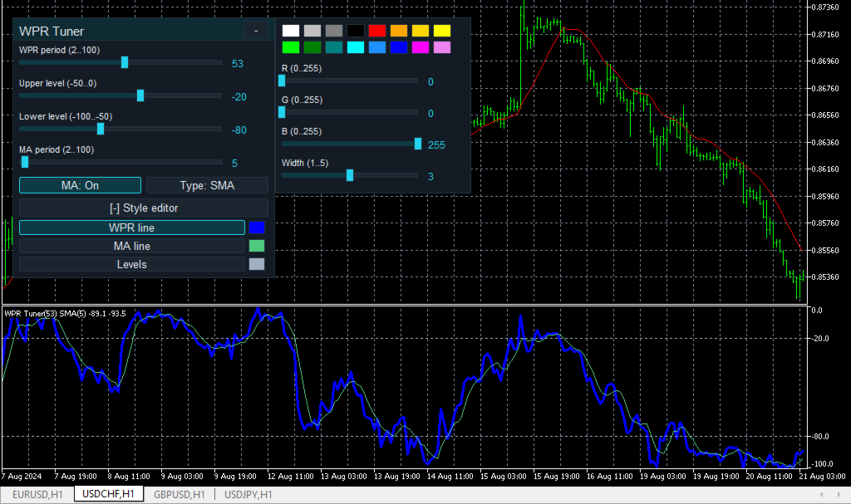Image resolution: width=851 pixels, height=504 pixels.
Task: Switch to the USDCHF,H1 chart tab
Action: point(108,494)
